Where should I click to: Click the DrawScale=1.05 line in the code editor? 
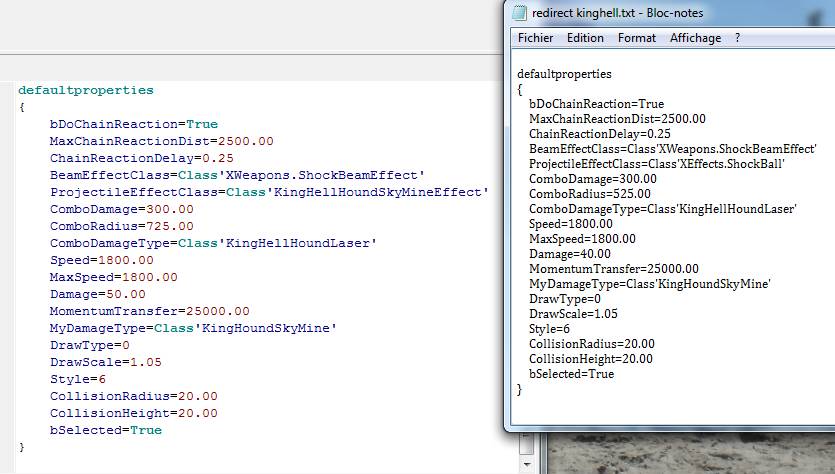pyautogui.click(x=105, y=362)
